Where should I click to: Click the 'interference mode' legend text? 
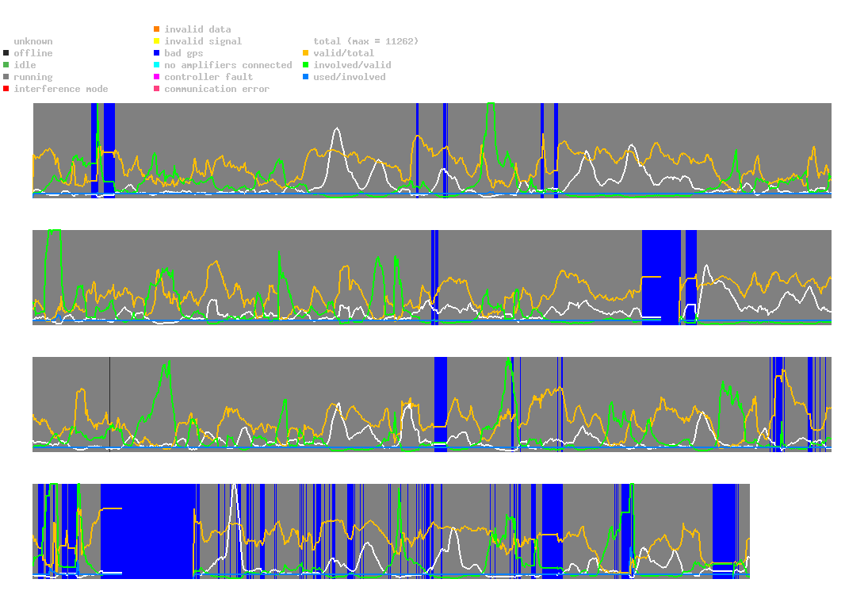61,89
